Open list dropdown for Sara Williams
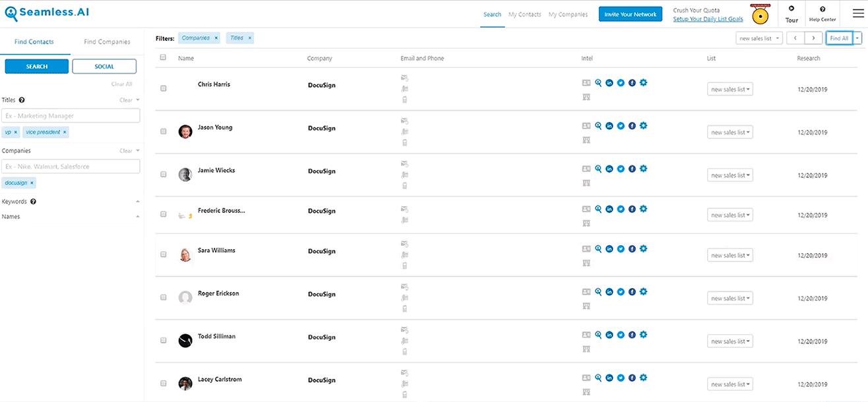The image size is (868, 402). click(x=729, y=255)
